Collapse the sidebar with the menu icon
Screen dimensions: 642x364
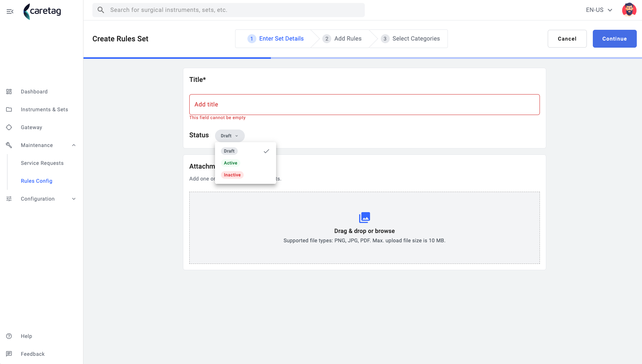(10, 12)
